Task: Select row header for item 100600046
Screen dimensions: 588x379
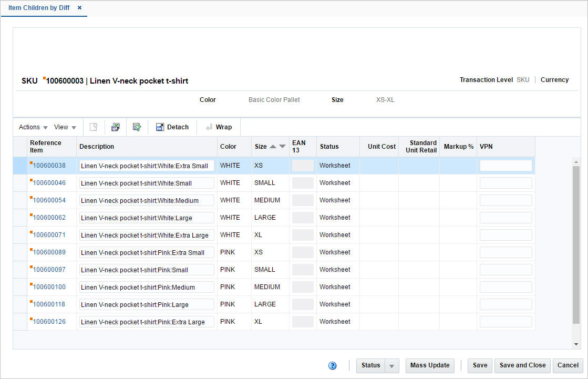Action: coord(20,183)
